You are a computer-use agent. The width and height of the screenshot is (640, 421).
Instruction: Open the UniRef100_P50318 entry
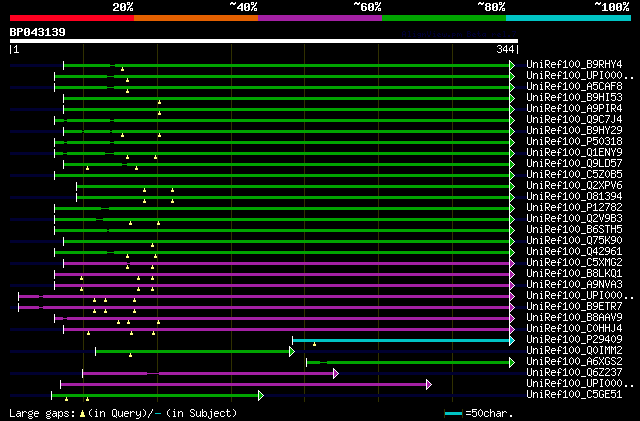[574, 141]
